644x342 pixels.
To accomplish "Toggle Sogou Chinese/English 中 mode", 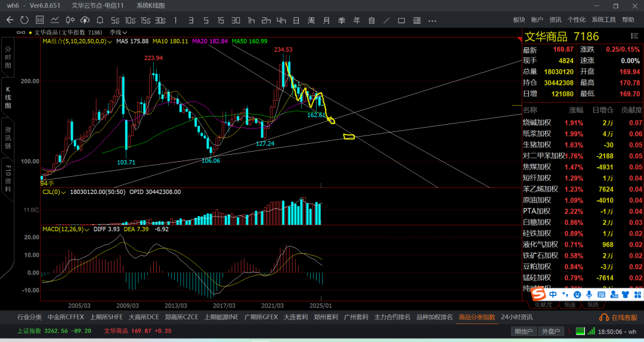I will point(553,295).
